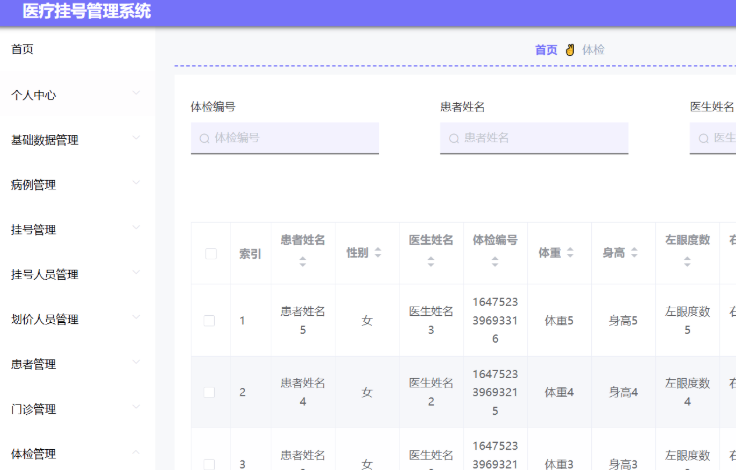This screenshot has width=736, height=470.
Task: Toggle the select-all checkbox in table header
Action: (x=210, y=254)
